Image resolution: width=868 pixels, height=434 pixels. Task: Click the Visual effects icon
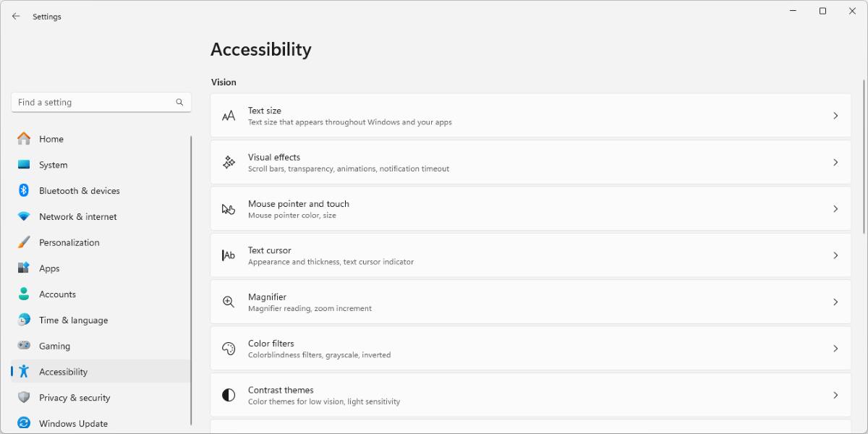coord(229,161)
